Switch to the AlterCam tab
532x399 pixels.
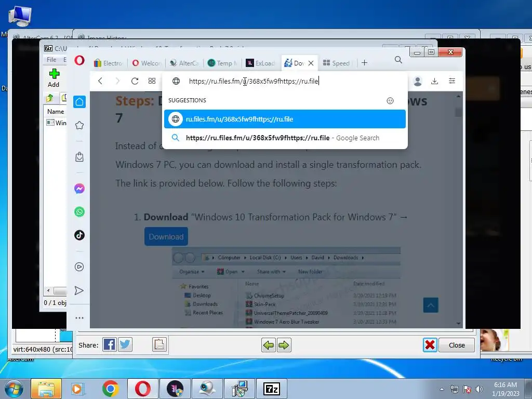184,63
